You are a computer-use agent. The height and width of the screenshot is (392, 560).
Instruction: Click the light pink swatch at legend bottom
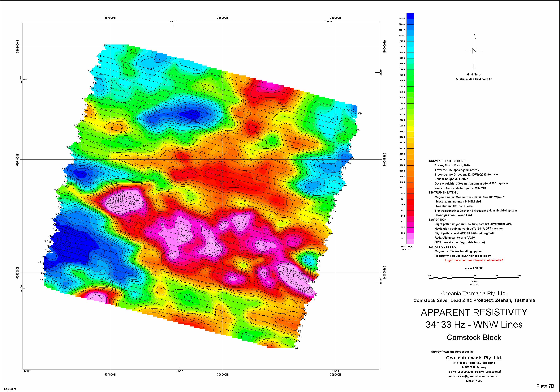411,241
